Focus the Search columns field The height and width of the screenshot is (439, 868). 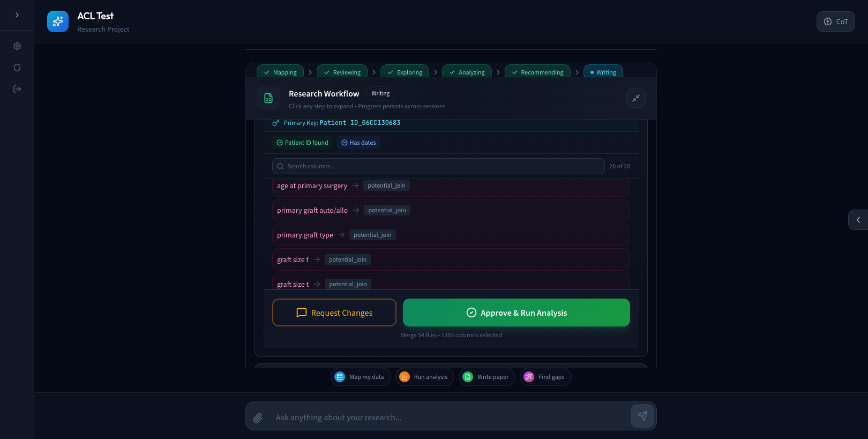[x=438, y=166]
